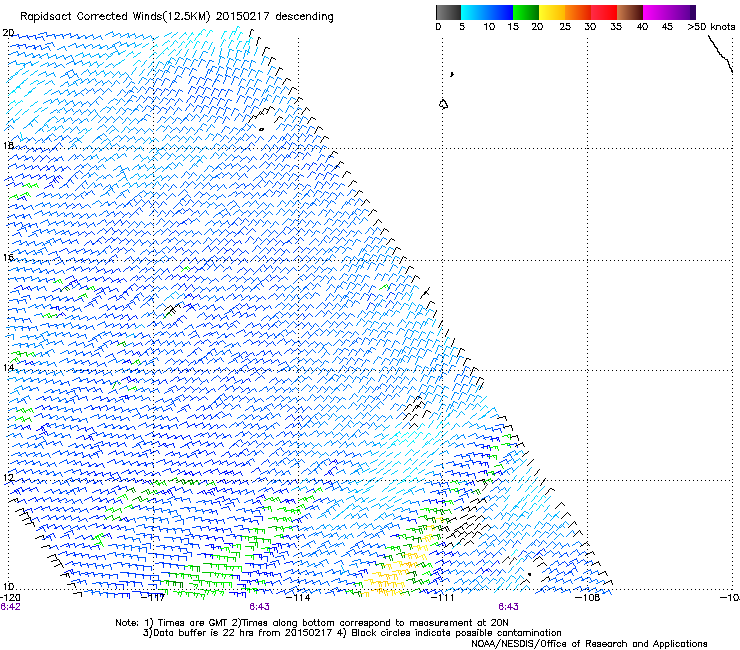Click the latitude axis label '16'
The height and width of the screenshot is (650, 740).
click(8, 257)
